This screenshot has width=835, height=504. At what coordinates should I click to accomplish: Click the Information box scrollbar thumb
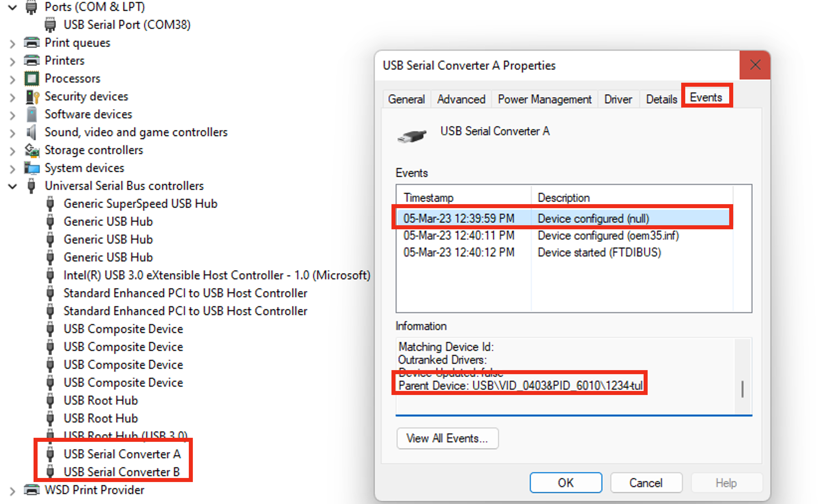(x=742, y=389)
